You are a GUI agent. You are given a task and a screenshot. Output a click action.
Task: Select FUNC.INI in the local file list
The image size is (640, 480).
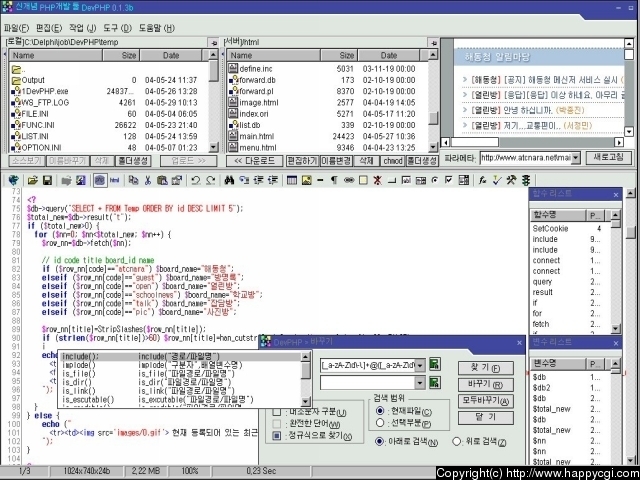point(109,125)
